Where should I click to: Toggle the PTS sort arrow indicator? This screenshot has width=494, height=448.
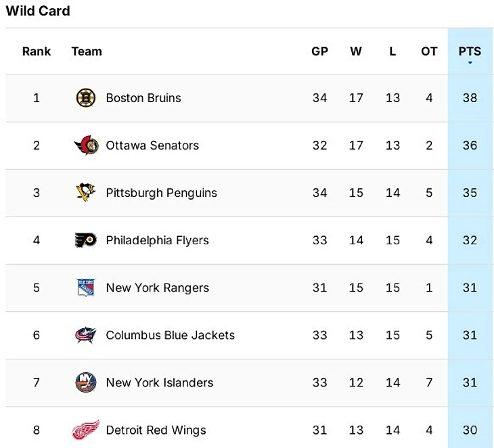pyautogui.click(x=470, y=63)
